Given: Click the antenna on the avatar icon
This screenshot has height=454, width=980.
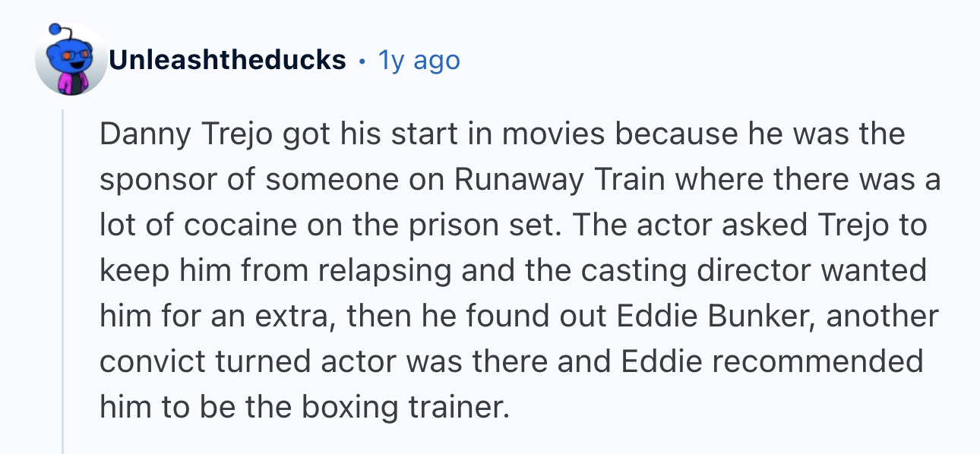Looking at the screenshot, I should pos(55,33).
